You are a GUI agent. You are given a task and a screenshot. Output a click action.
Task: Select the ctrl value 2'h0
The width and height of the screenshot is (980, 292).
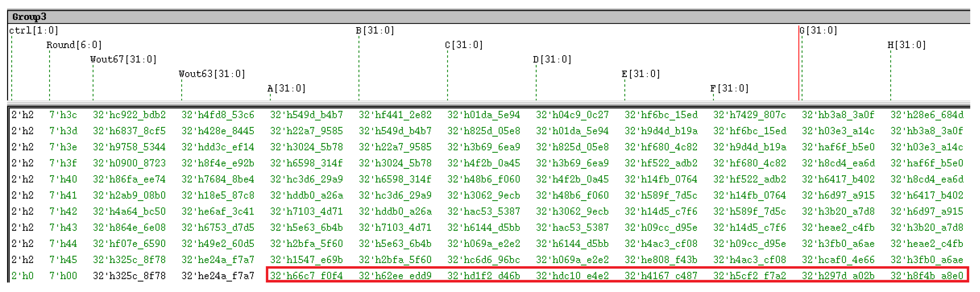[23, 276]
